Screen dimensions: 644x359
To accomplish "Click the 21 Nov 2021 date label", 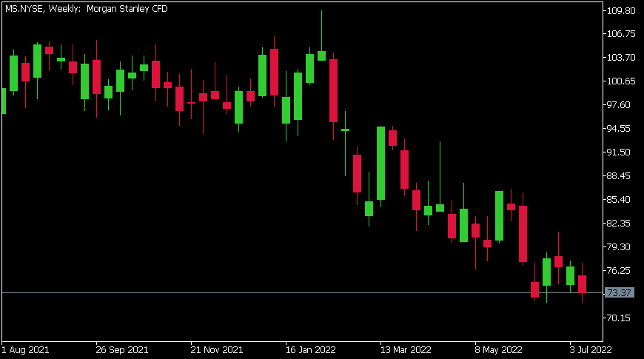I will pos(217,350).
